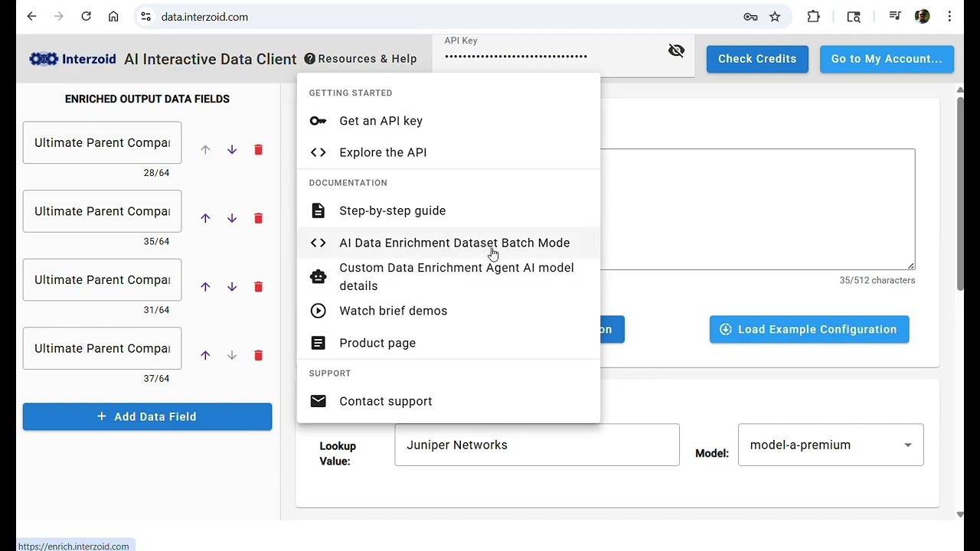Click the browser address bar URL

coord(204,17)
